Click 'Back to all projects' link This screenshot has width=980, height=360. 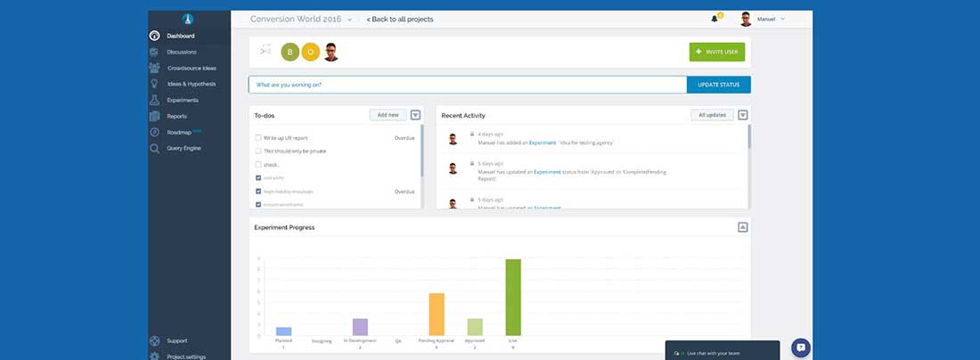[400, 19]
